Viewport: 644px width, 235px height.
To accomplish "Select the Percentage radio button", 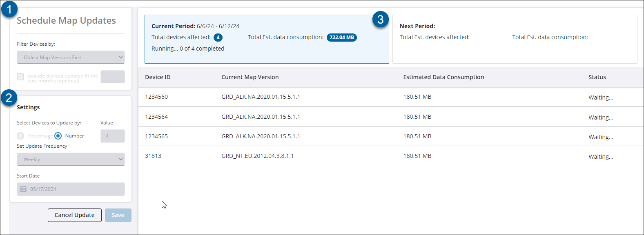I will 20,136.
